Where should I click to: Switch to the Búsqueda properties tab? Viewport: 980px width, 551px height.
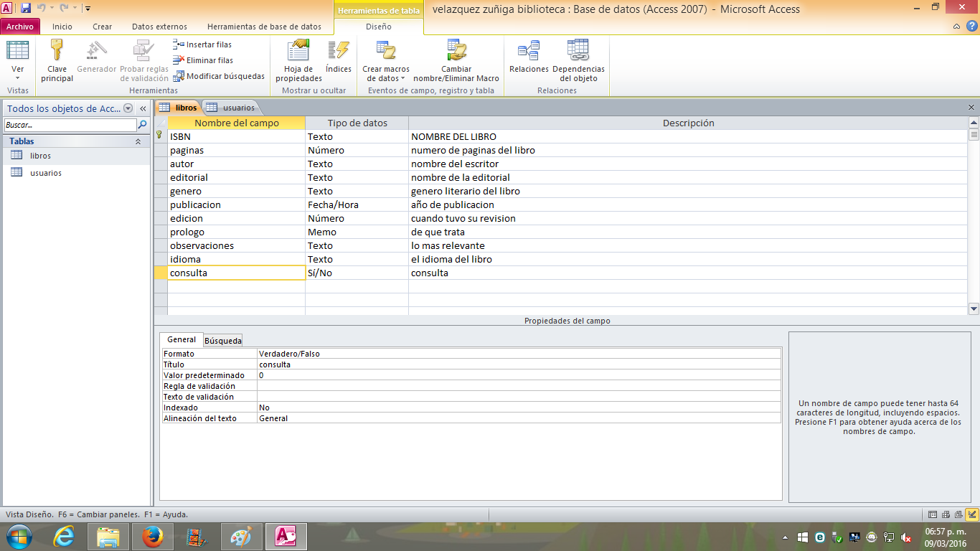tap(223, 341)
